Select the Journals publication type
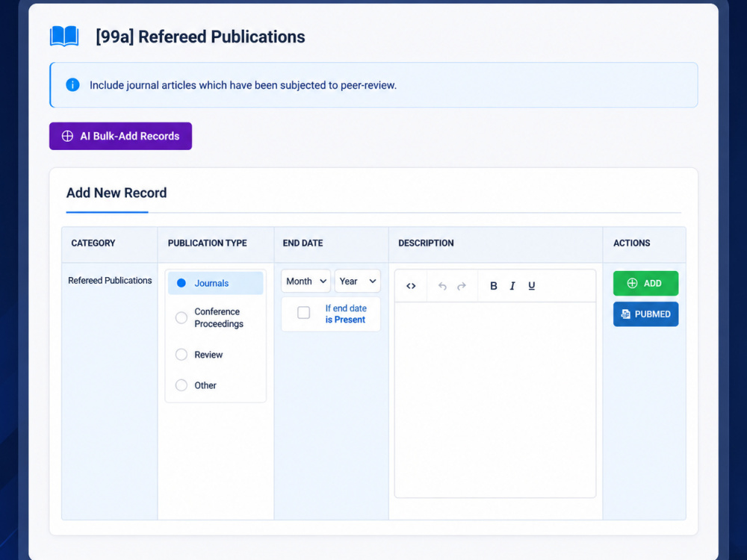The width and height of the screenshot is (747, 560). coord(216,283)
